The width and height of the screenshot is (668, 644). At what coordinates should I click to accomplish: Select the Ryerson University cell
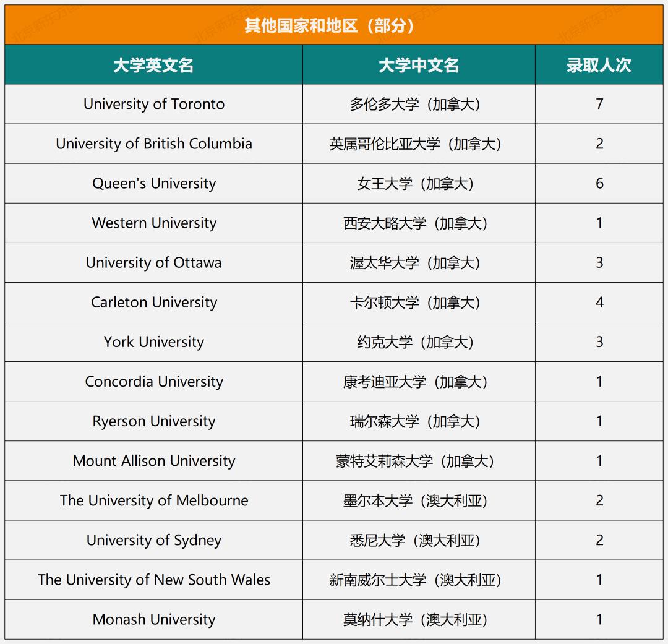coord(154,421)
